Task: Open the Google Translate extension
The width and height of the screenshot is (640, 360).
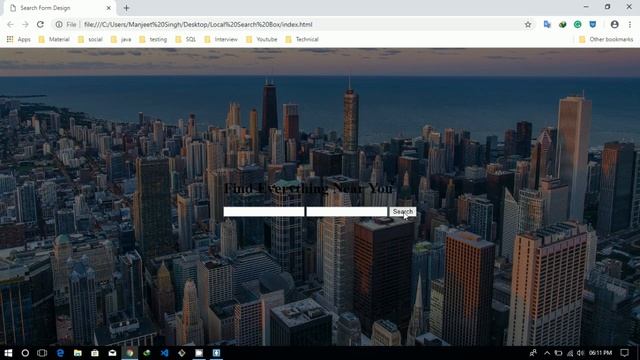Action: (x=547, y=24)
